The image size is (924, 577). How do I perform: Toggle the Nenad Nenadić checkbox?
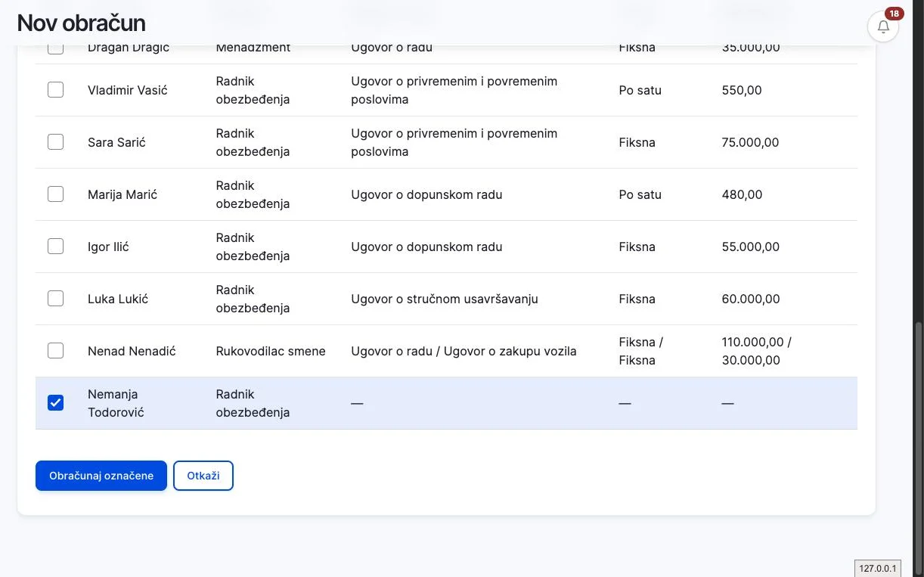point(55,351)
